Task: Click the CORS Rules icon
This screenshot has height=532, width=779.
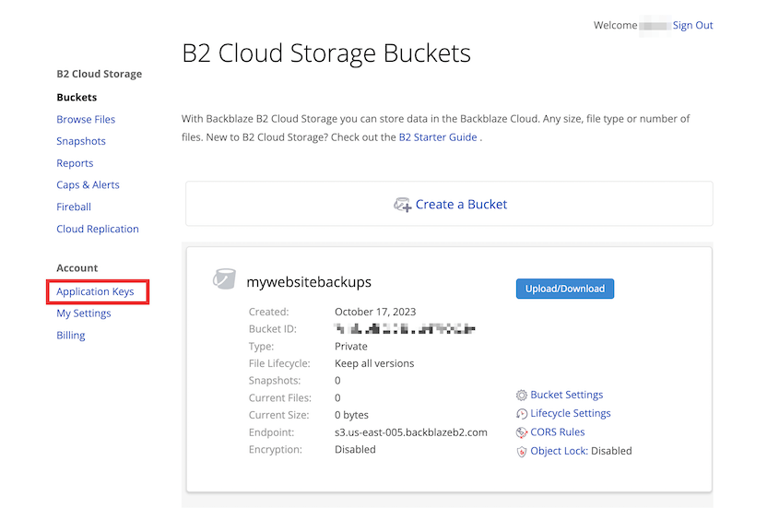Action: click(521, 432)
